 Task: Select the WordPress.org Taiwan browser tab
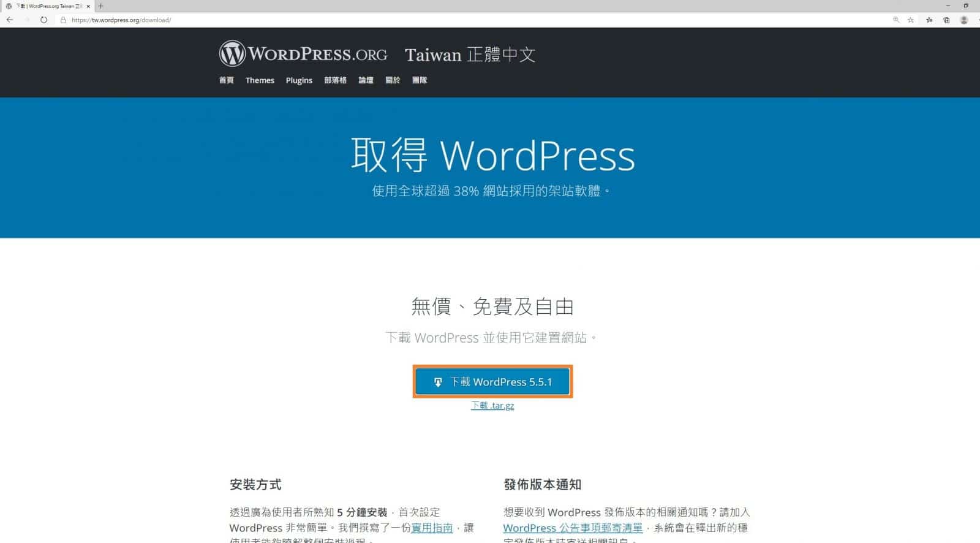click(x=48, y=6)
